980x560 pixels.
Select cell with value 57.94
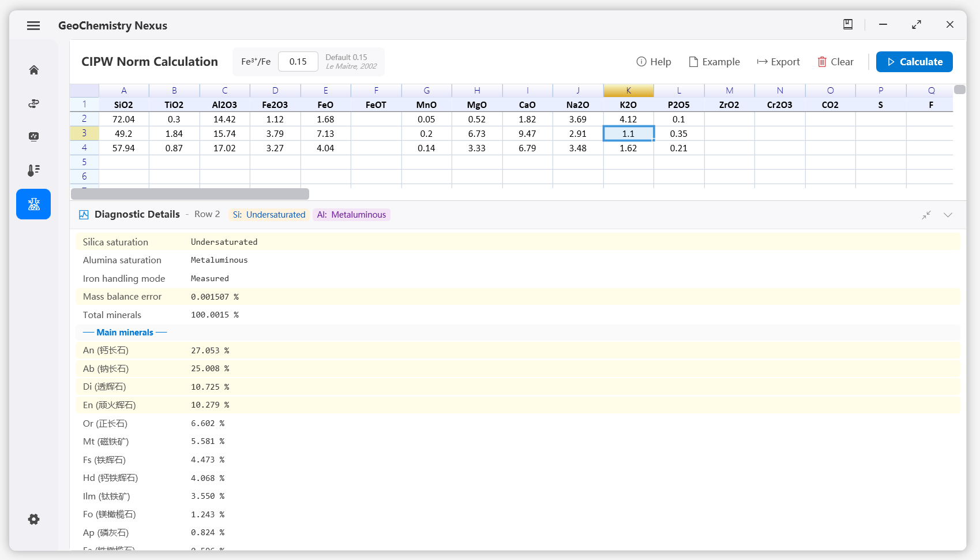pos(123,148)
